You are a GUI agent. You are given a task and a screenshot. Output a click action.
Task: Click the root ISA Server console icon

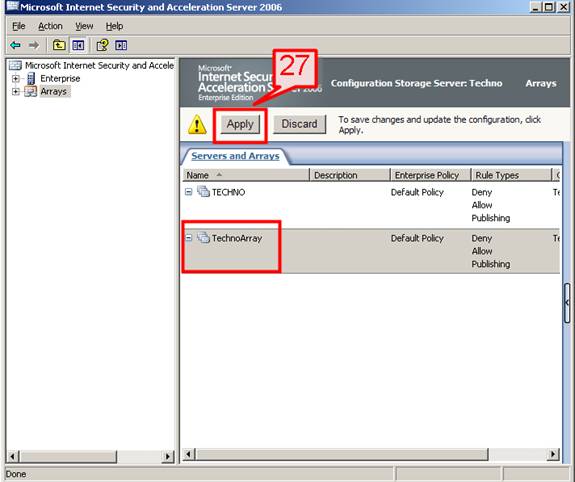point(15,65)
